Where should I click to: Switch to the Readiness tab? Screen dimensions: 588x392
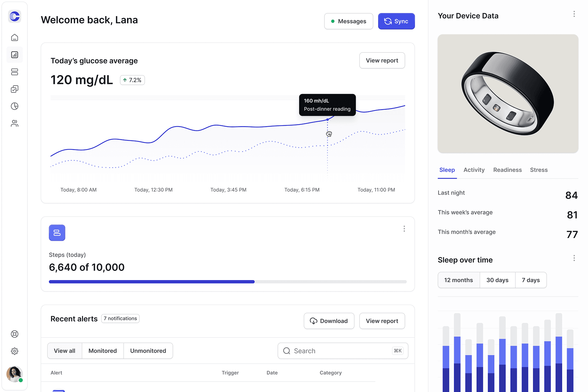(507, 170)
